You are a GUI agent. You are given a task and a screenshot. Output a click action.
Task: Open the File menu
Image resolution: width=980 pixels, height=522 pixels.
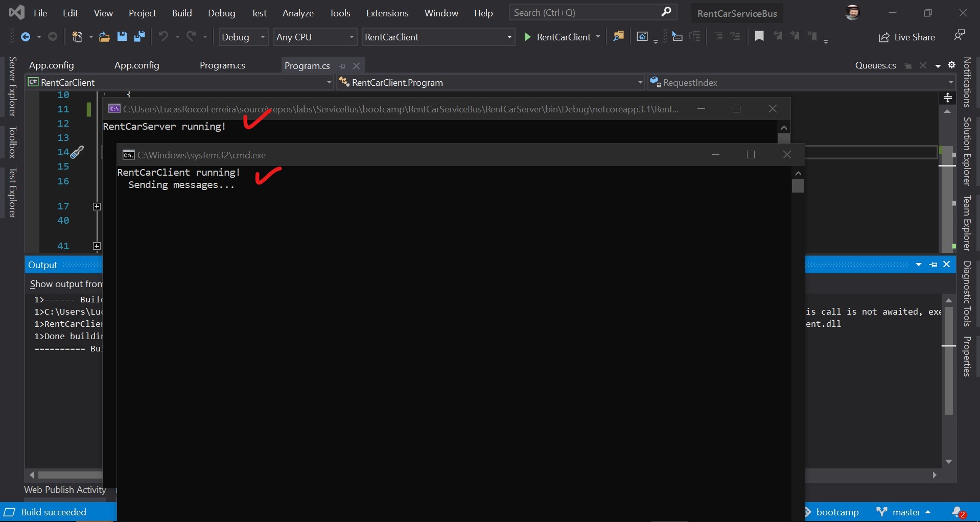pyautogui.click(x=40, y=13)
